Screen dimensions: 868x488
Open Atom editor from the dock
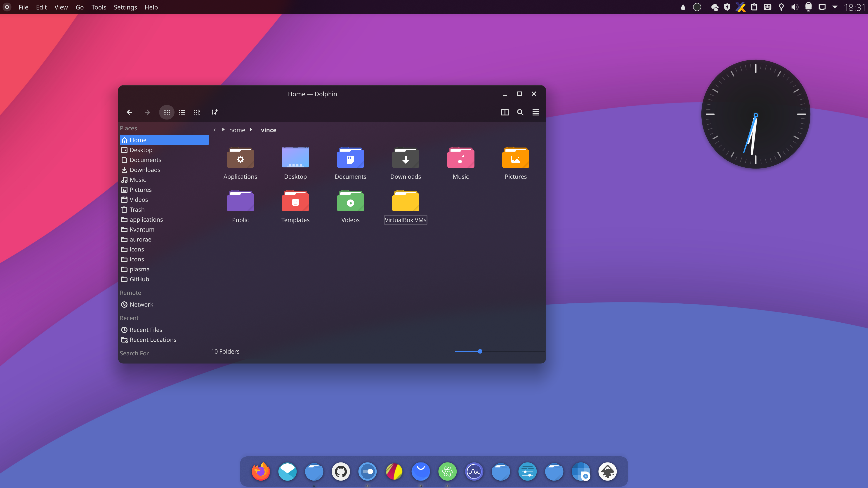pyautogui.click(x=448, y=472)
